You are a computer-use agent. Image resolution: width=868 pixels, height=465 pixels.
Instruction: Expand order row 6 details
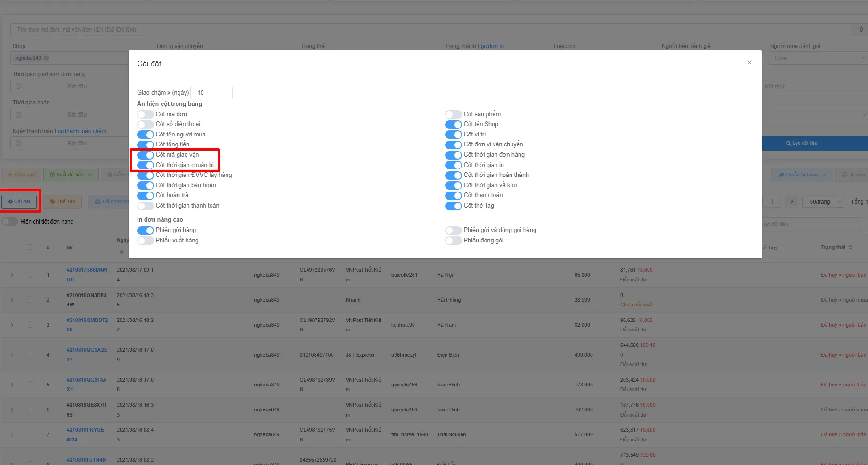12,410
